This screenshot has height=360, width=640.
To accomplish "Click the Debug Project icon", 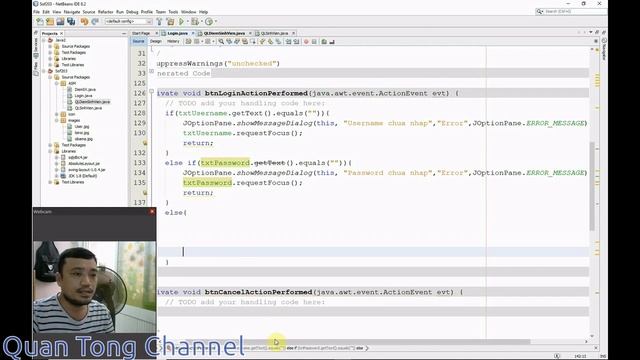I will pyautogui.click(x=195, y=22).
